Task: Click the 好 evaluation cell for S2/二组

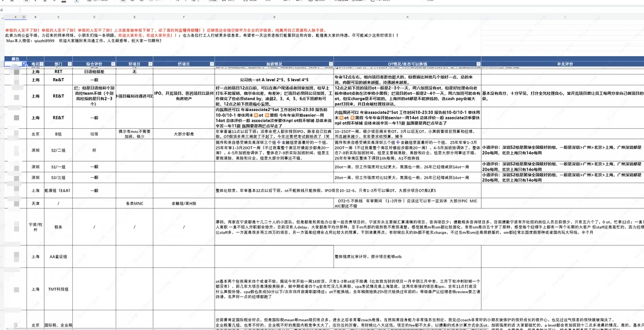Action: click(94, 150)
